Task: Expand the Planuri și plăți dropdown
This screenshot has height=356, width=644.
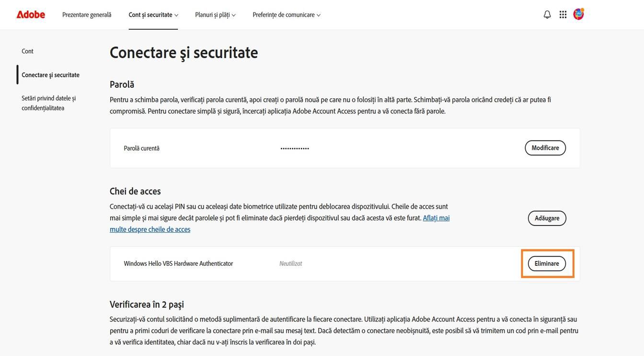Action: pos(215,14)
